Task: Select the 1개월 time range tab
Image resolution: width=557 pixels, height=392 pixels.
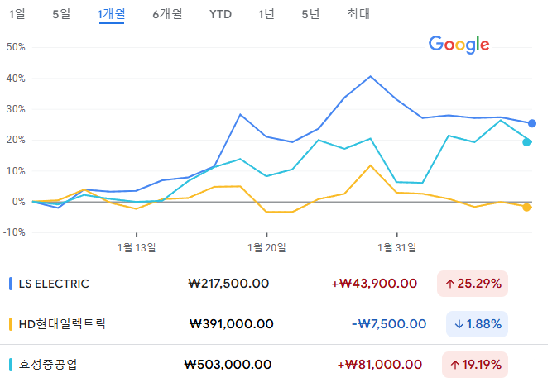Action: click(111, 14)
